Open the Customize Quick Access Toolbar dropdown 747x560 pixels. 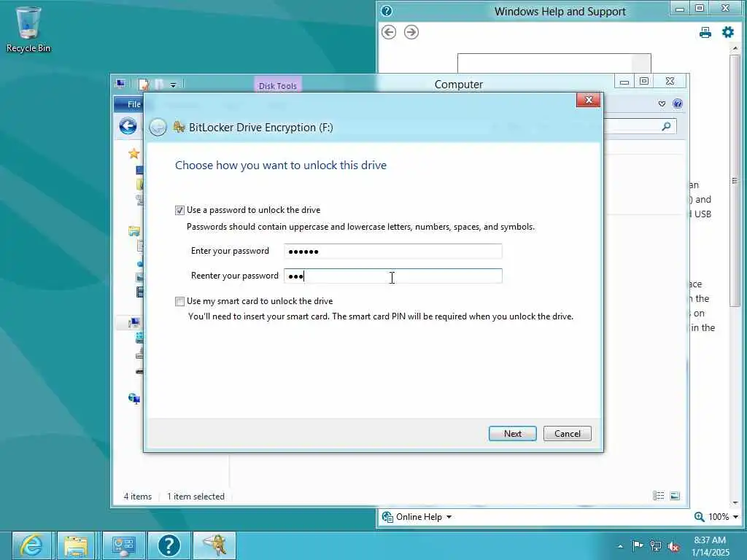(174, 85)
